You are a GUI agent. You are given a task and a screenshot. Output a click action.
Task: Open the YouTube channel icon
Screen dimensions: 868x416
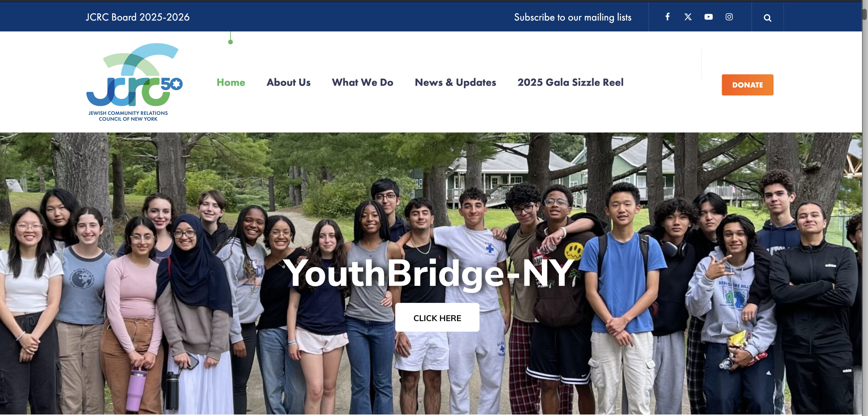(708, 17)
